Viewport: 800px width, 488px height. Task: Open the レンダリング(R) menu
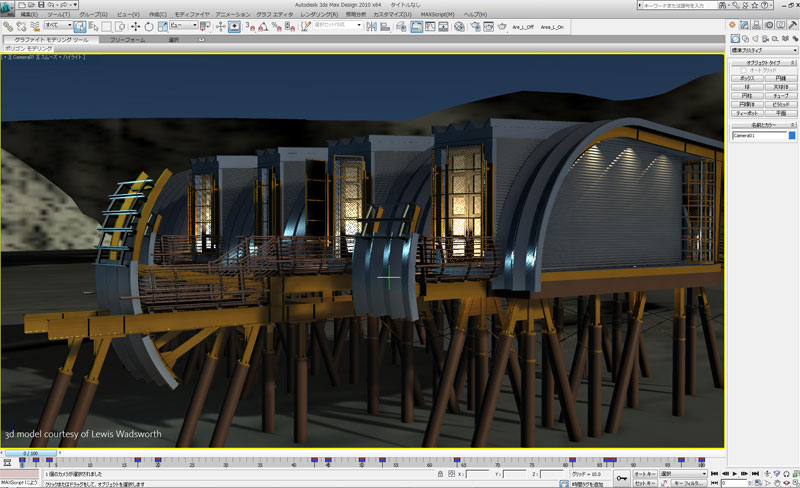click(317, 15)
